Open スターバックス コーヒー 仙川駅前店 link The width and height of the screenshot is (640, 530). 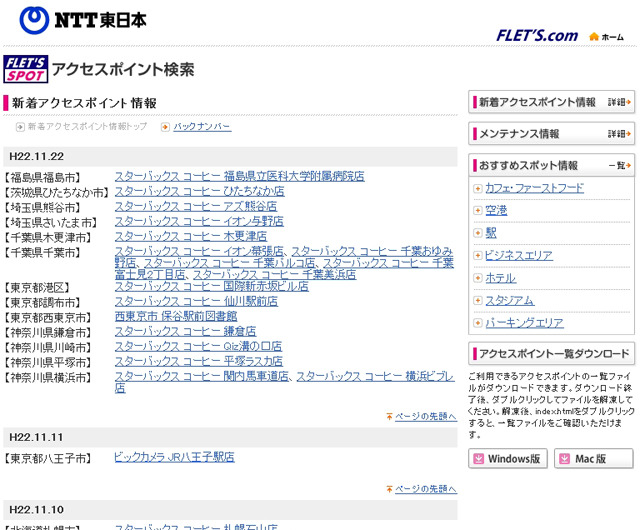click(x=196, y=301)
